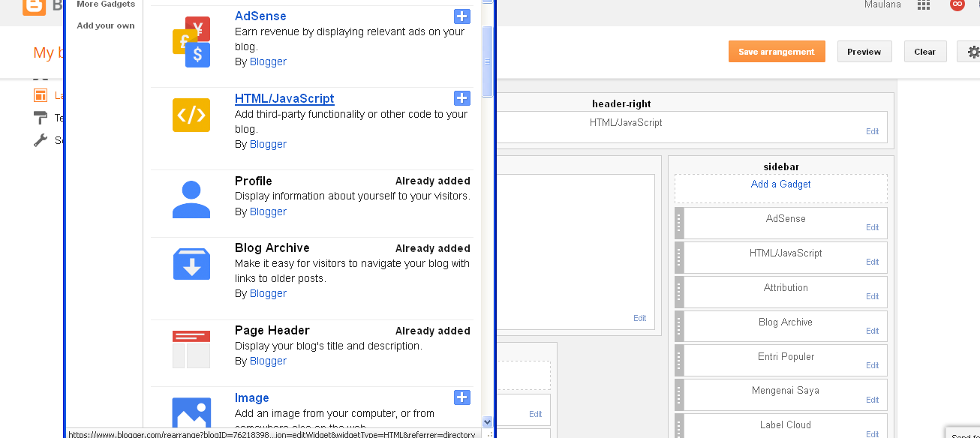Edit the Attribution gadget
The width and height of the screenshot is (980, 438).
click(872, 296)
